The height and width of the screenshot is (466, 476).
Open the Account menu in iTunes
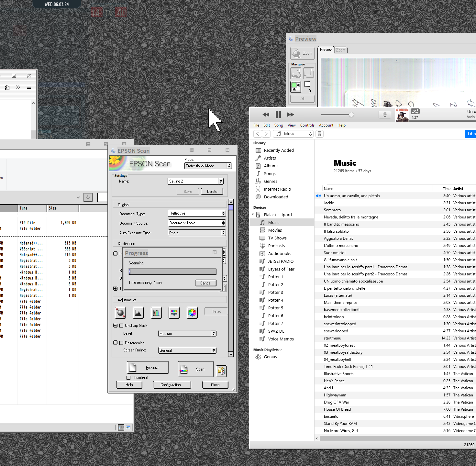[x=326, y=125]
